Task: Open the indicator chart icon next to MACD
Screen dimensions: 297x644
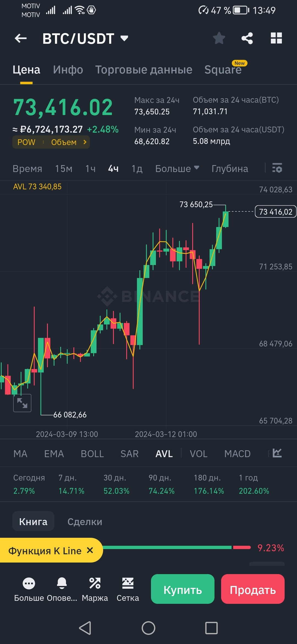Action: tap(277, 453)
